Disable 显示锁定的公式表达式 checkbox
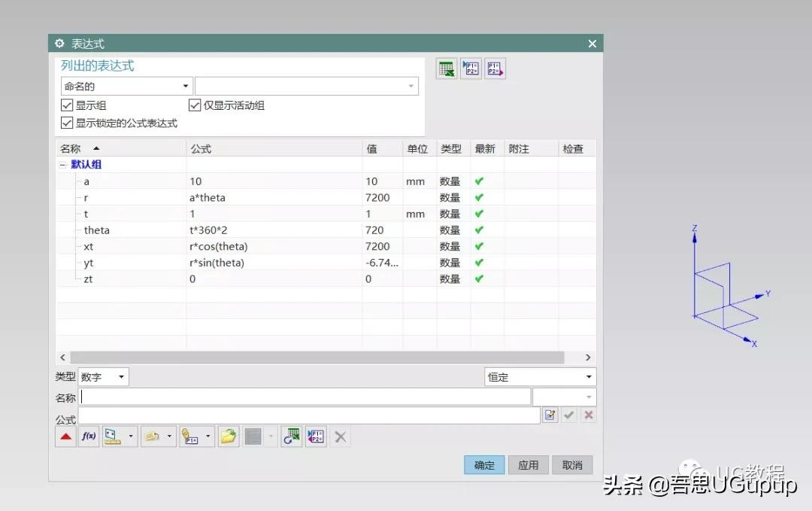 click(67, 123)
